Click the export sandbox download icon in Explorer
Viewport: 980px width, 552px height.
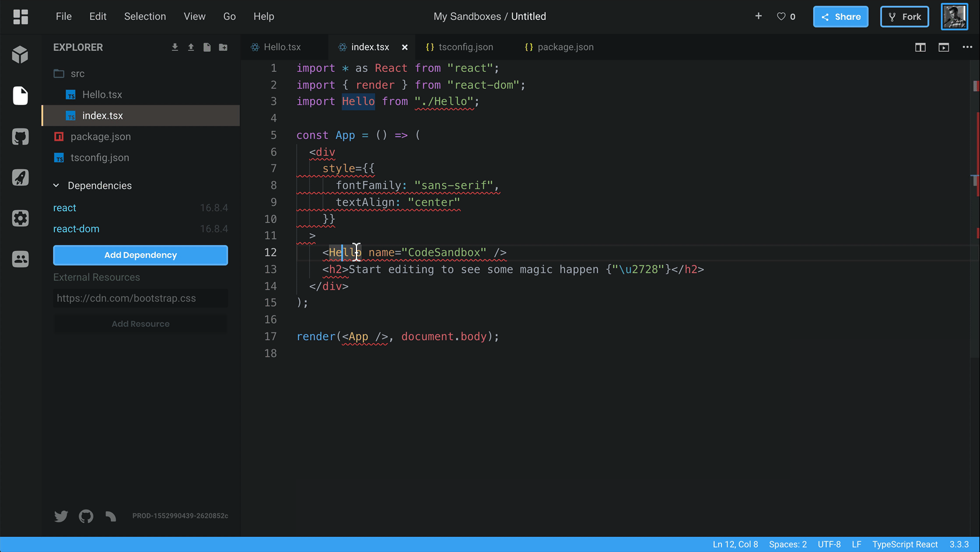(x=174, y=47)
